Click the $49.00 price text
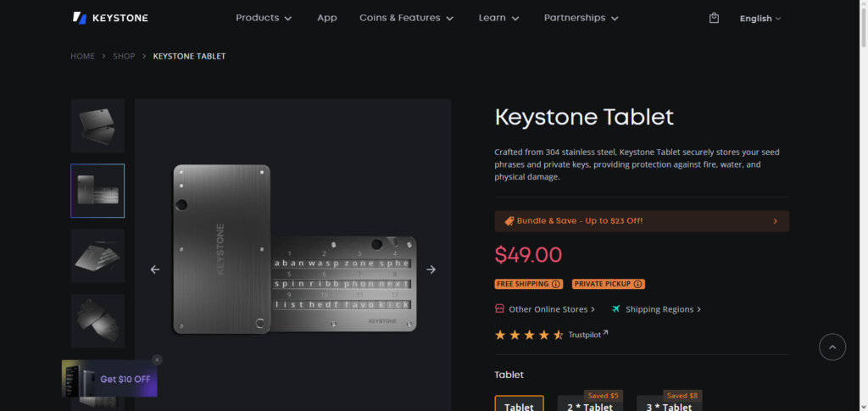 (528, 254)
